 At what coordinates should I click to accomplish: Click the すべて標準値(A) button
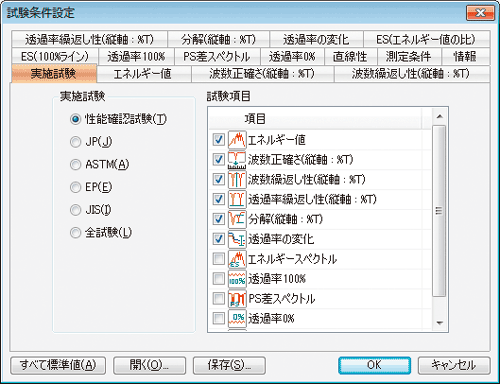pyautogui.click(x=58, y=365)
